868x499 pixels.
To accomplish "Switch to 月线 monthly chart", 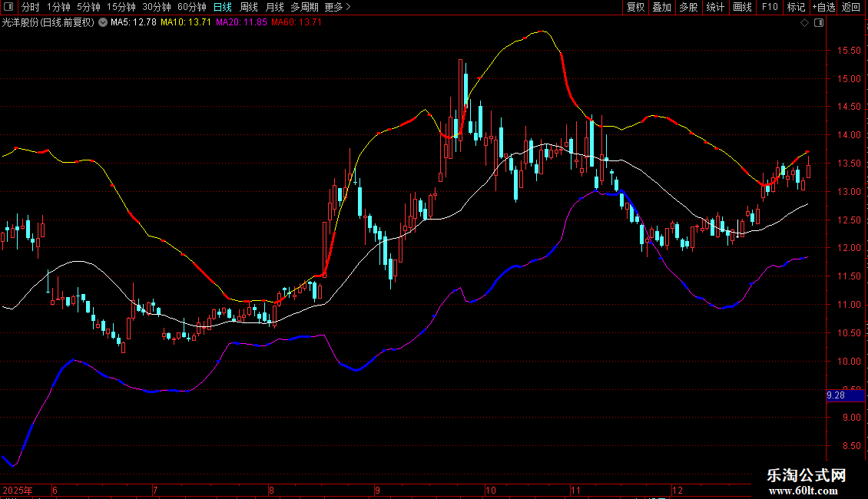I will click(x=274, y=7).
